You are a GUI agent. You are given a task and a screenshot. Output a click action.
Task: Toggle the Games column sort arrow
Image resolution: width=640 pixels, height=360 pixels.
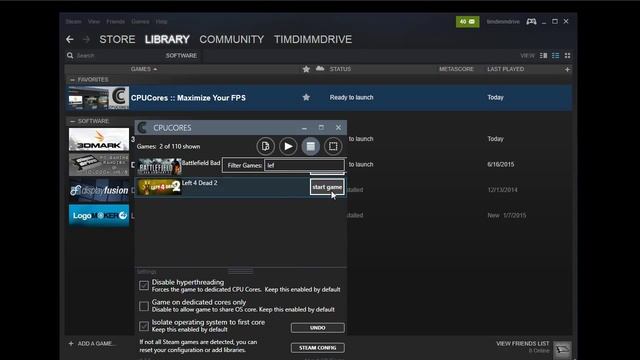[155, 69]
